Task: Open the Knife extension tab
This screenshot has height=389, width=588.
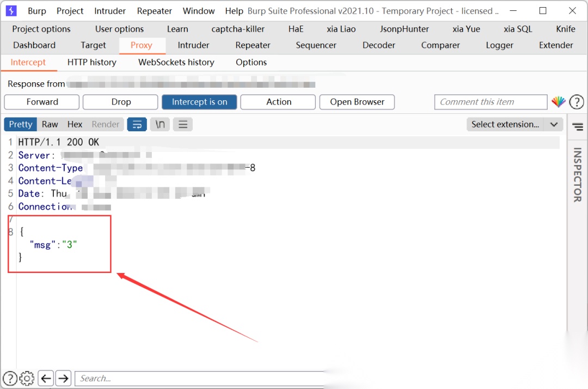Action: click(x=566, y=29)
